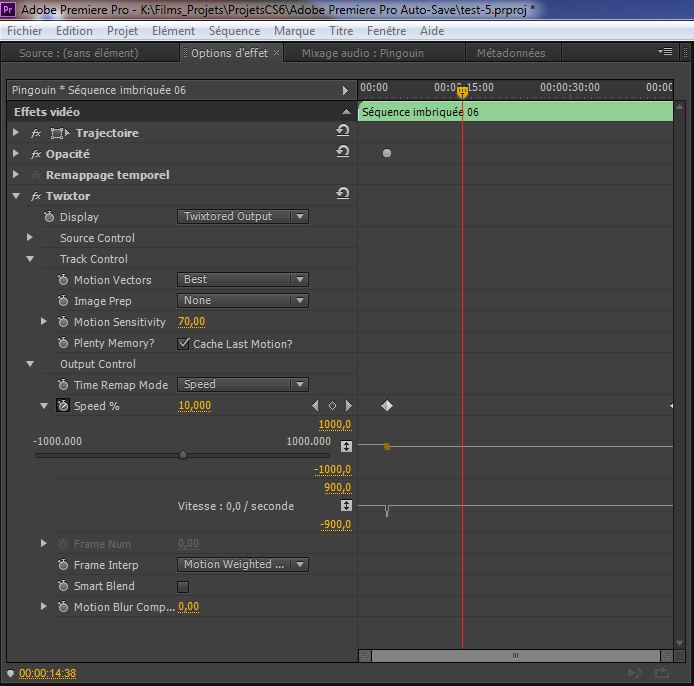
Task: Expand the Source Control group
Action: click(30, 237)
